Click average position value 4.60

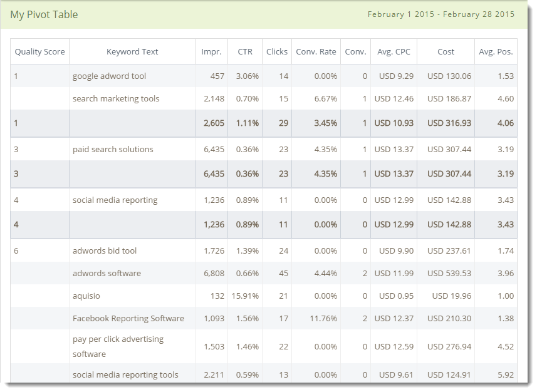(x=506, y=98)
